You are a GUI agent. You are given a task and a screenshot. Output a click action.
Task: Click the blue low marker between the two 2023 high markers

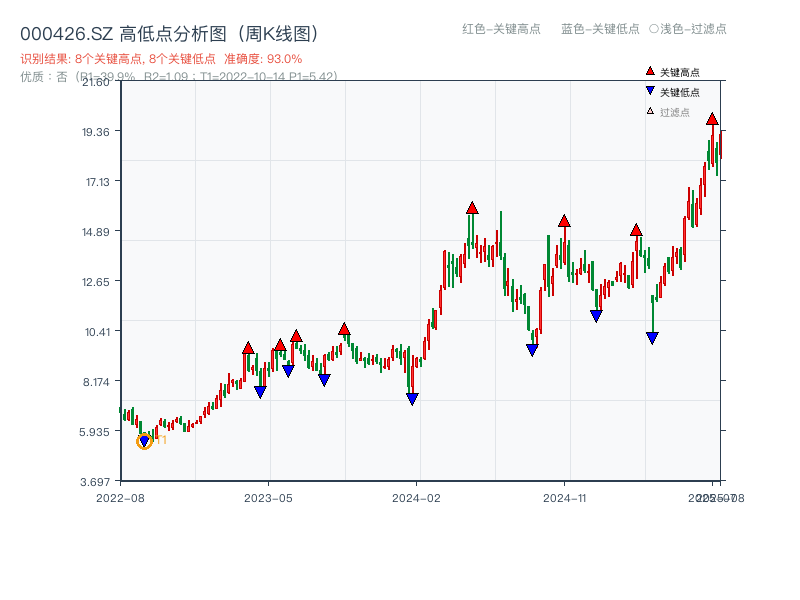288,371
